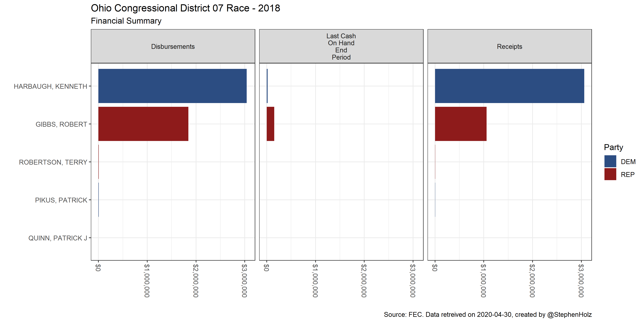The width and height of the screenshot is (644, 322).
Task: Click the HARBAUGH, KENNETH axis label
Action: pos(50,86)
